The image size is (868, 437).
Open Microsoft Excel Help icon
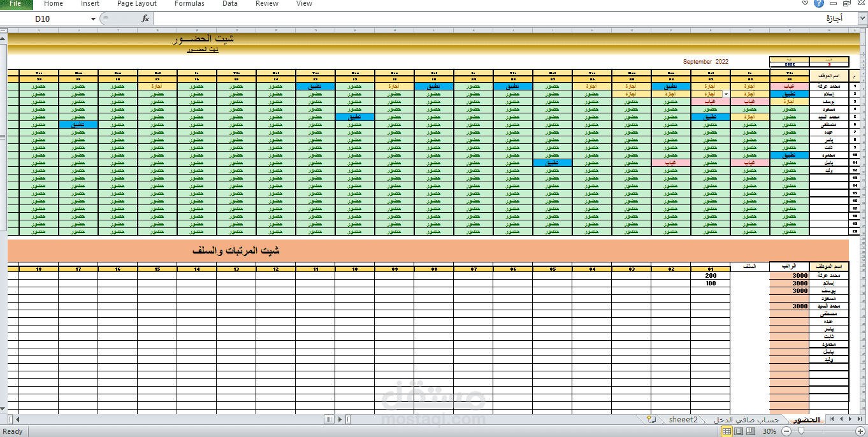(x=820, y=4)
